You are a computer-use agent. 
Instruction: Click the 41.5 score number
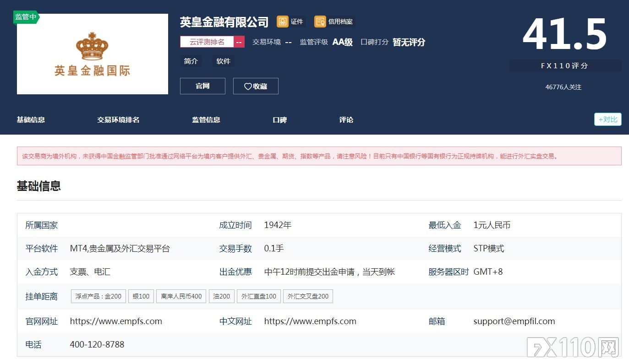pyautogui.click(x=565, y=35)
